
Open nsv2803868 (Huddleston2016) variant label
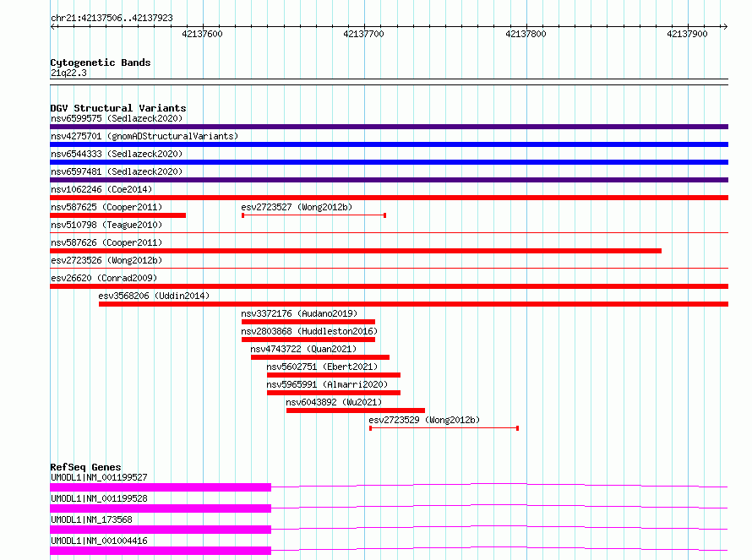[x=309, y=331]
